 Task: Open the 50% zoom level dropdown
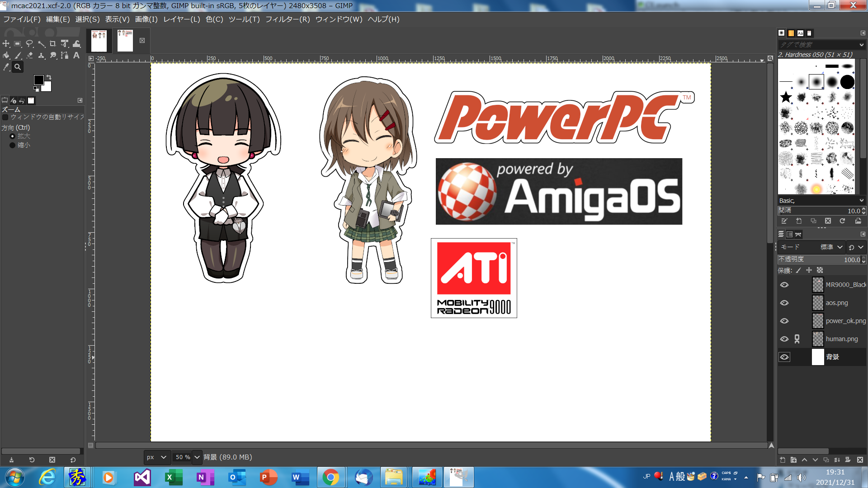197,457
